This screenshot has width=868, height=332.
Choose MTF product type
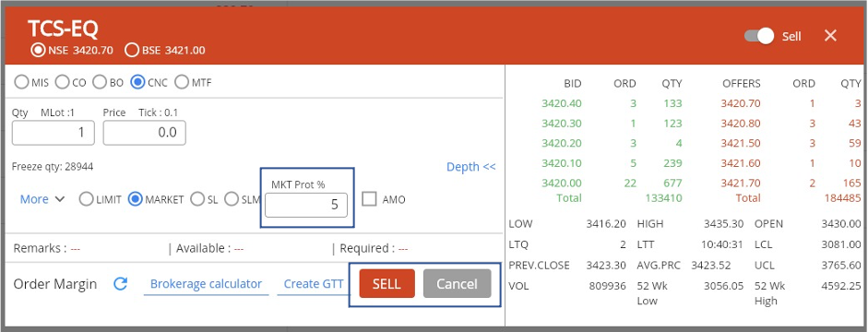click(x=182, y=82)
